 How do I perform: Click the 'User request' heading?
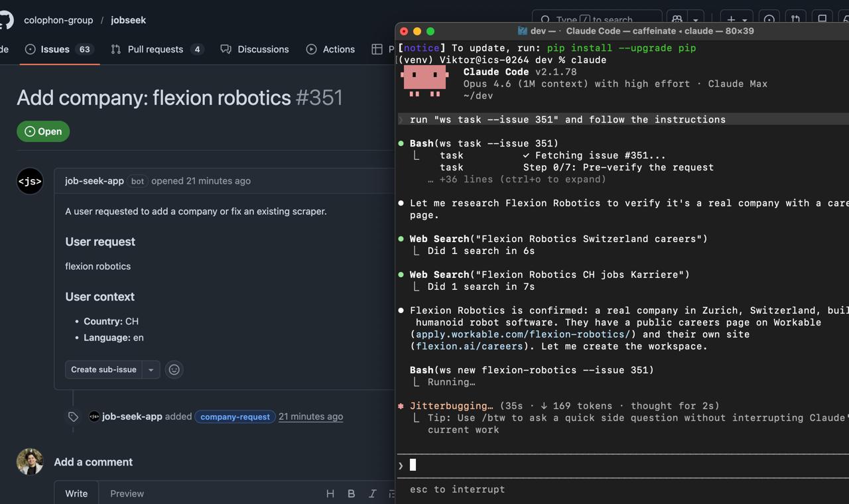pyautogui.click(x=100, y=241)
